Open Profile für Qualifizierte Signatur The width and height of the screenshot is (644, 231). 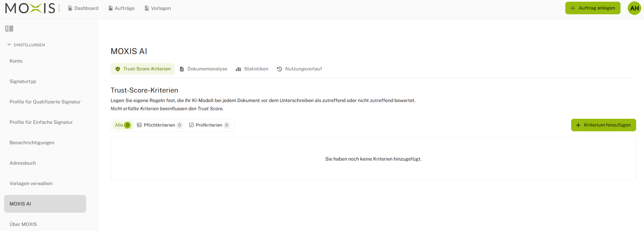45,102
